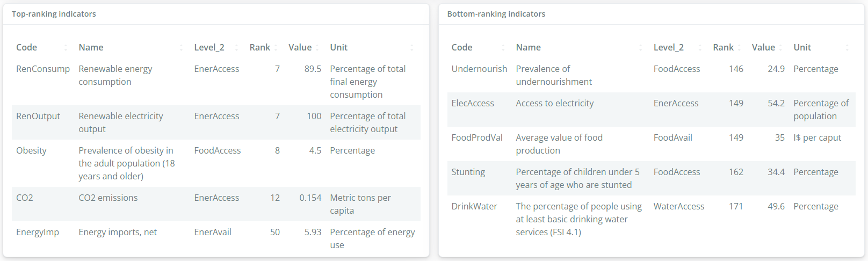Sort bottom table by Code sort arrows

point(503,48)
